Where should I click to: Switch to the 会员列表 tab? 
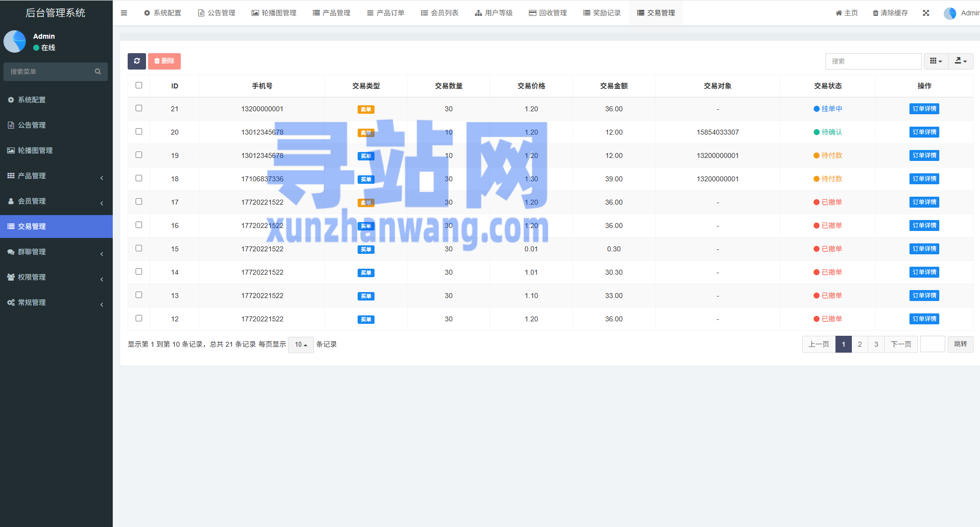tap(440, 13)
